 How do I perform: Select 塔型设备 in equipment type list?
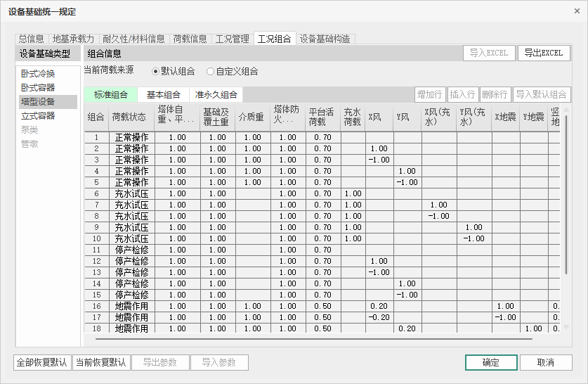point(48,102)
